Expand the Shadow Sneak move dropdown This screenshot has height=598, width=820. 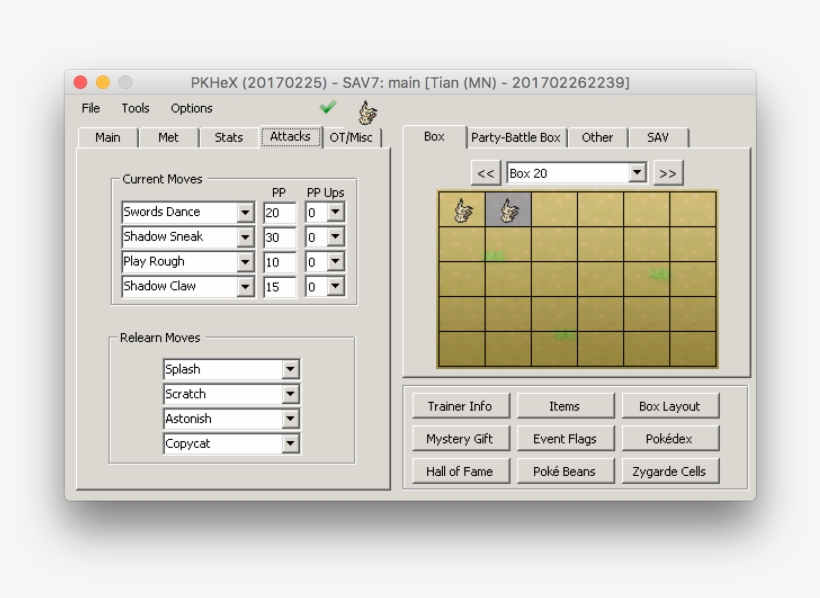[245, 237]
